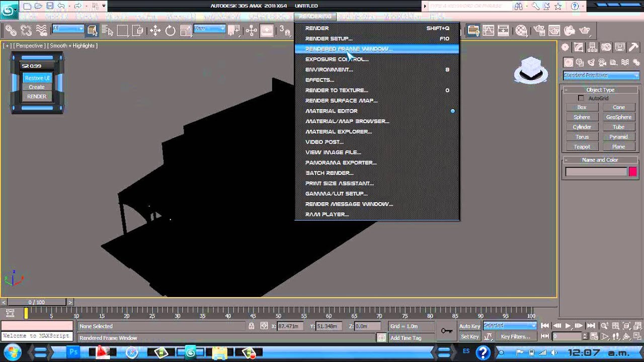The height and width of the screenshot is (362, 644).
Task: Toggle the 3D Snaps button
Action: (285, 31)
